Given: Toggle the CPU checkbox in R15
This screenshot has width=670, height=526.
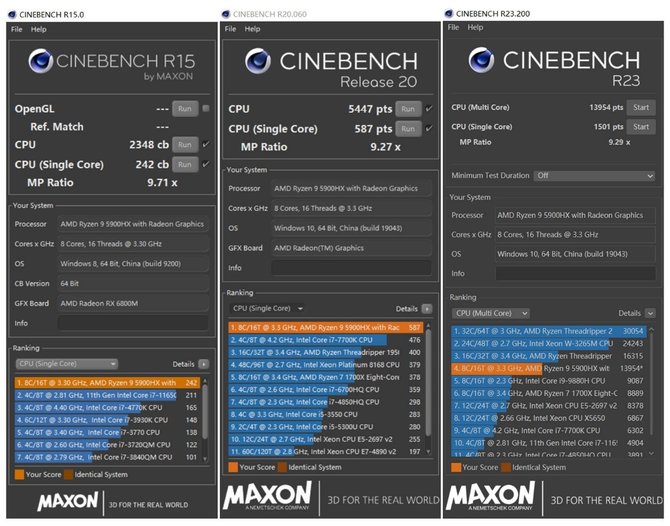Looking at the screenshot, I should tap(206, 144).
